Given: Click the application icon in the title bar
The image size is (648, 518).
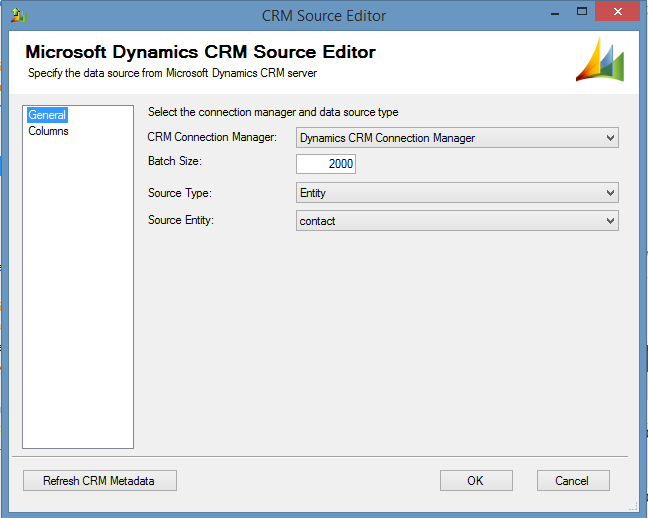Looking at the screenshot, I should [19, 16].
